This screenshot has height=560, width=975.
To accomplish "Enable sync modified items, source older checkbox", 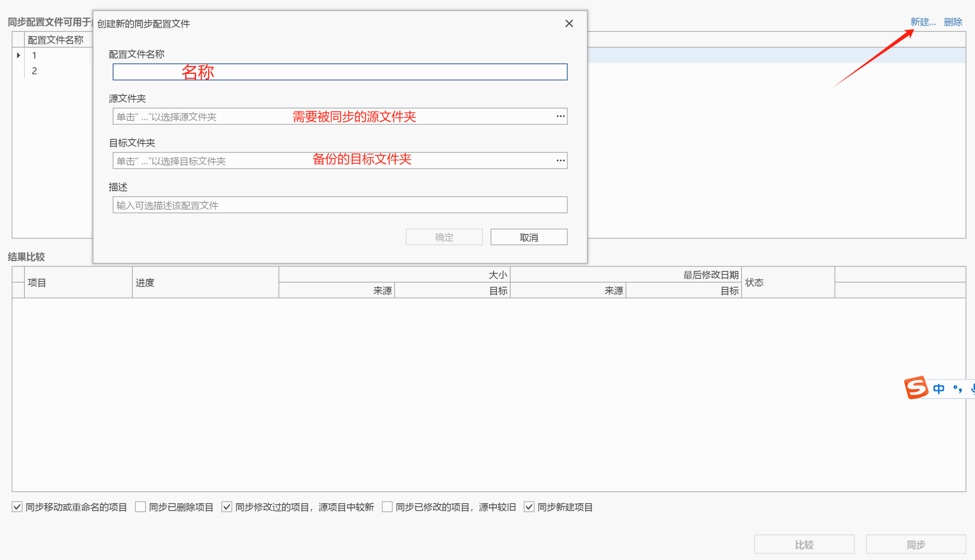I will click(x=387, y=507).
